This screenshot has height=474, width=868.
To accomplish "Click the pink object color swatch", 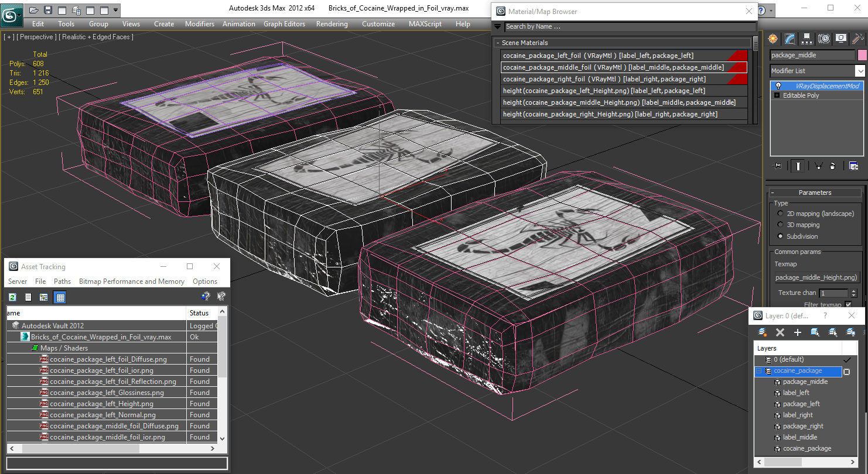I will click(x=862, y=55).
